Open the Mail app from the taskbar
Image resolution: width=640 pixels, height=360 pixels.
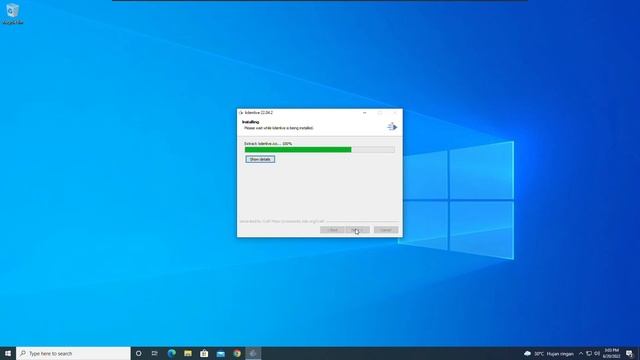(220, 353)
